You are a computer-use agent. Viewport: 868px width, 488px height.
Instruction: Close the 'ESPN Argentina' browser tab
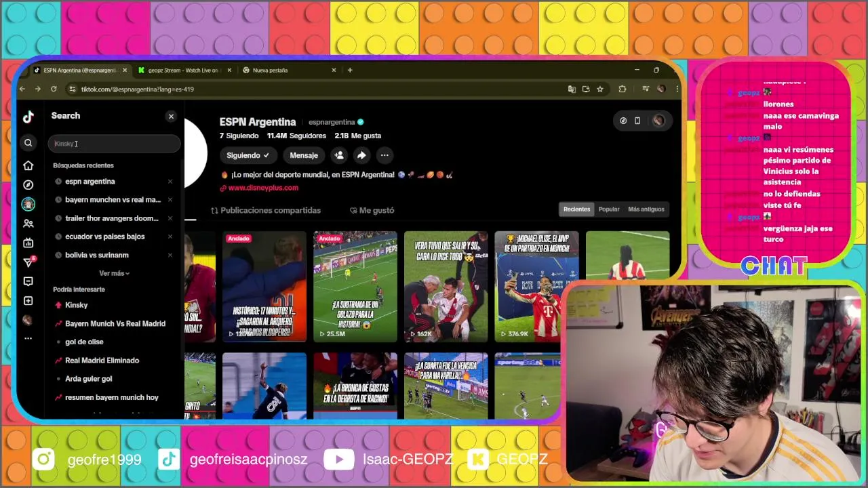pyautogui.click(x=124, y=70)
